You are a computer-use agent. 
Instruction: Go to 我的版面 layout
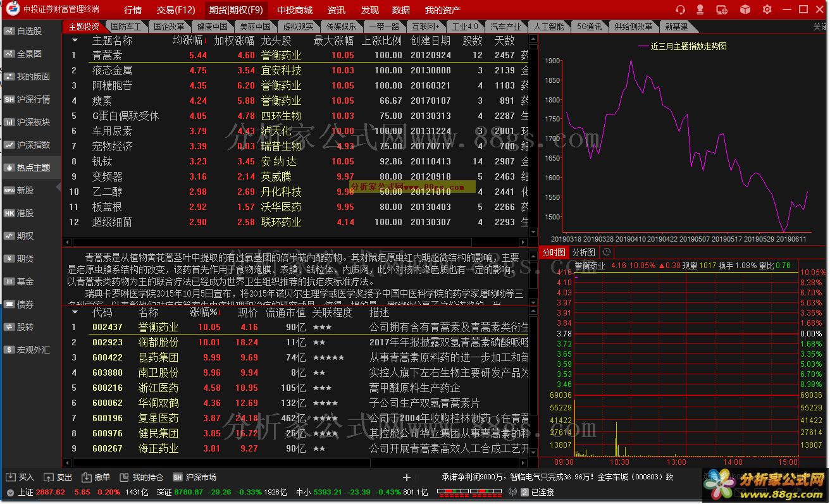30,77
